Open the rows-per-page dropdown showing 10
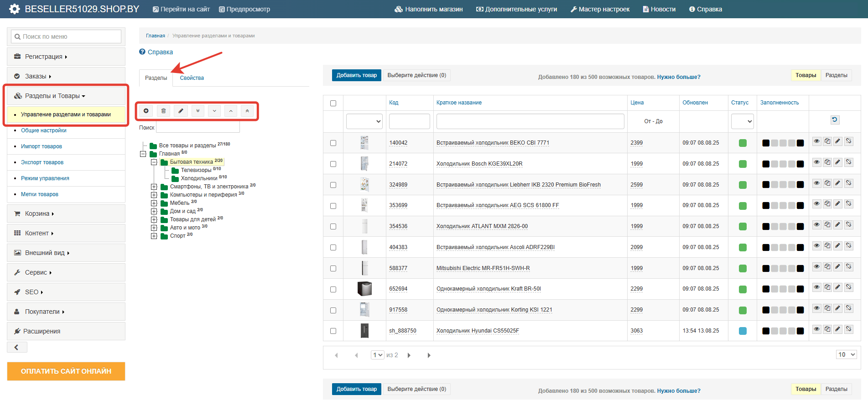The image size is (868, 406). [846, 354]
